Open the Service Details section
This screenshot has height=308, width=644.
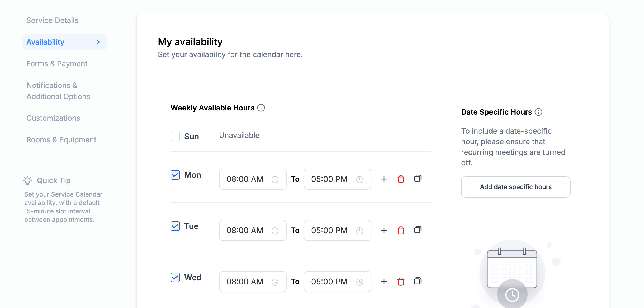tap(52, 20)
